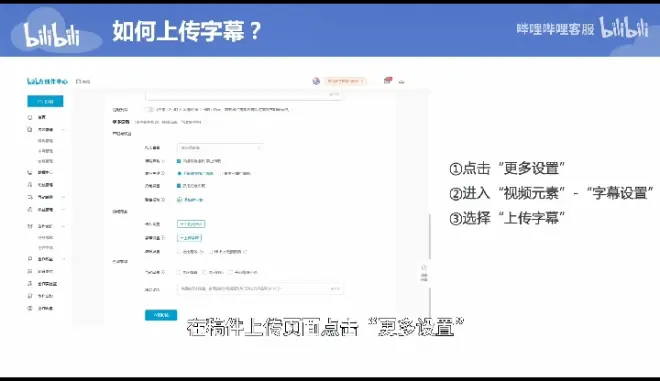Open the user avatar in top bar

(316, 81)
